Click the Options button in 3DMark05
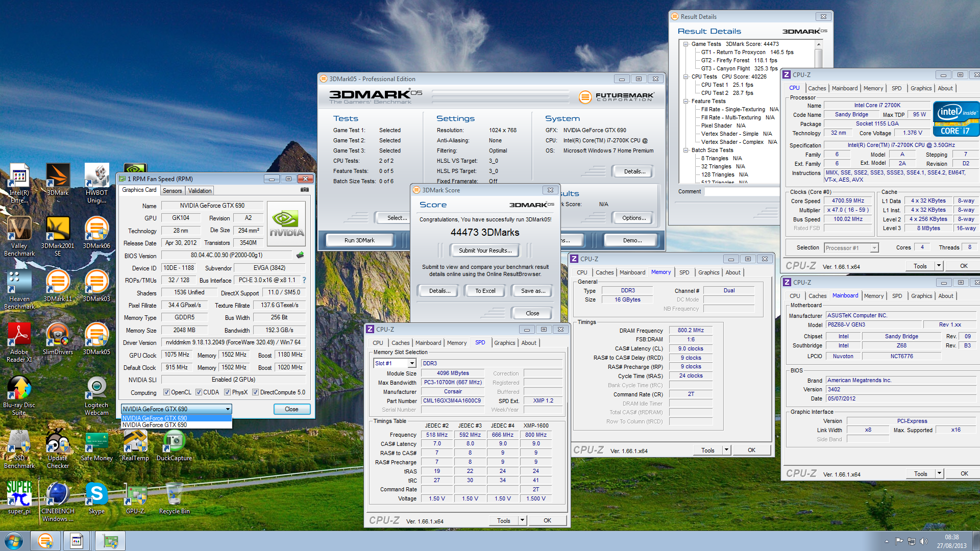The height and width of the screenshot is (551, 980). (634, 218)
